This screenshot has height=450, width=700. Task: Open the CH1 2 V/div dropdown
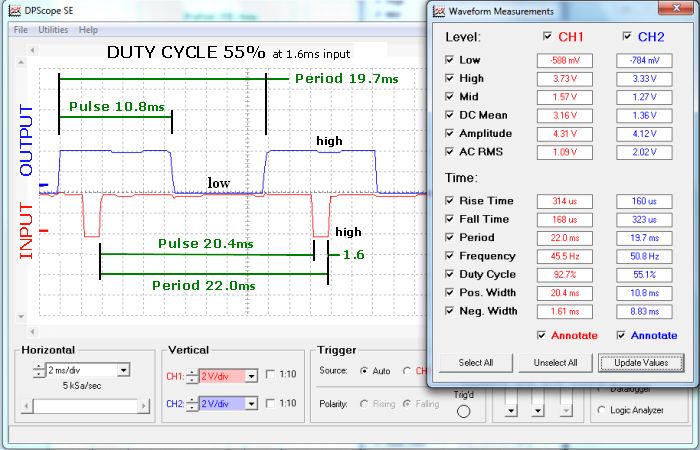click(252, 376)
